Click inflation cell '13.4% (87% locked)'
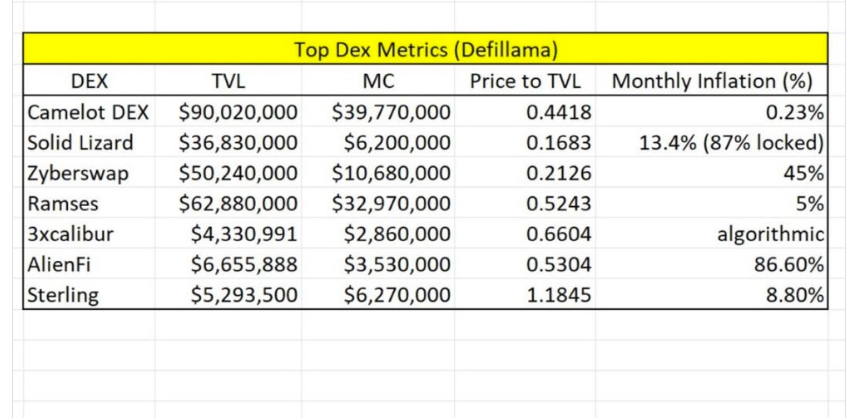Viewport: 849px width, 418px height. pyautogui.click(x=711, y=142)
